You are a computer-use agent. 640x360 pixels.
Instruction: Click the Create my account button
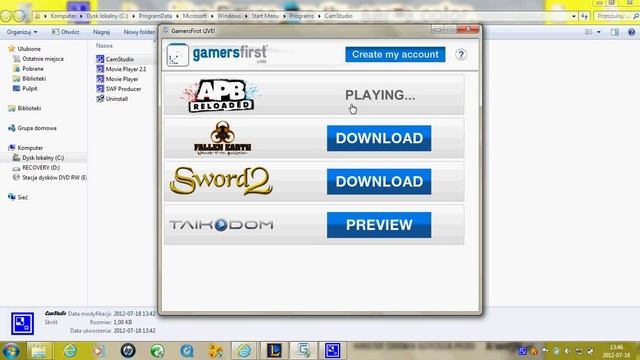click(x=395, y=54)
